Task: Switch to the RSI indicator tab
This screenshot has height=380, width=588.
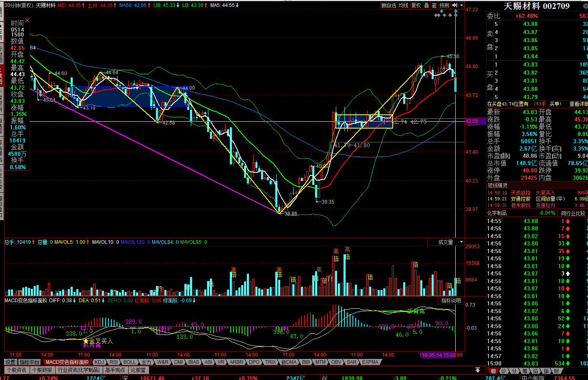Action: coord(114,362)
